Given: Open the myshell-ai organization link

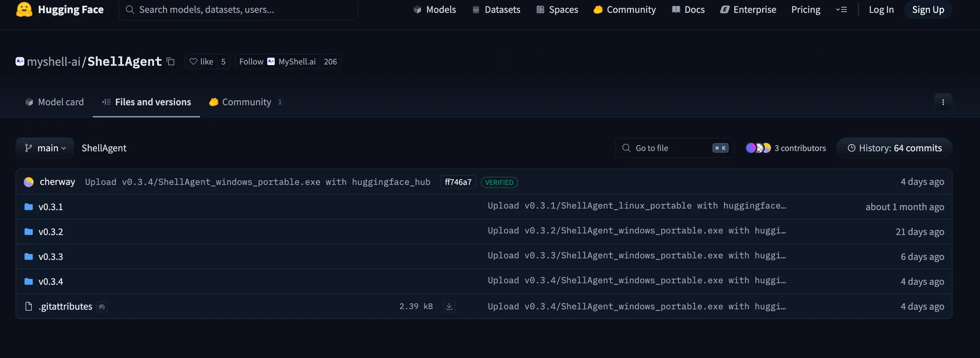Looking at the screenshot, I should pos(54,62).
